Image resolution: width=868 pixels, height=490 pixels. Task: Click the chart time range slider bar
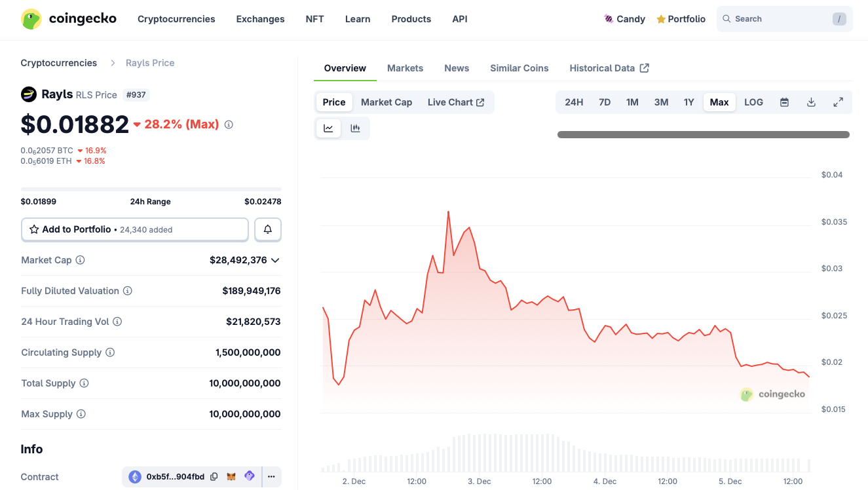[703, 134]
